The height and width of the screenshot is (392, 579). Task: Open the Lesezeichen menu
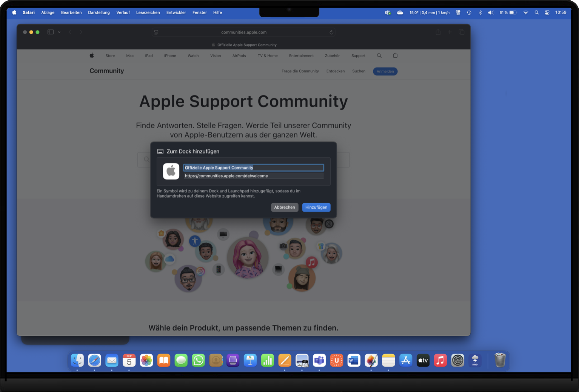[x=148, y=12]
